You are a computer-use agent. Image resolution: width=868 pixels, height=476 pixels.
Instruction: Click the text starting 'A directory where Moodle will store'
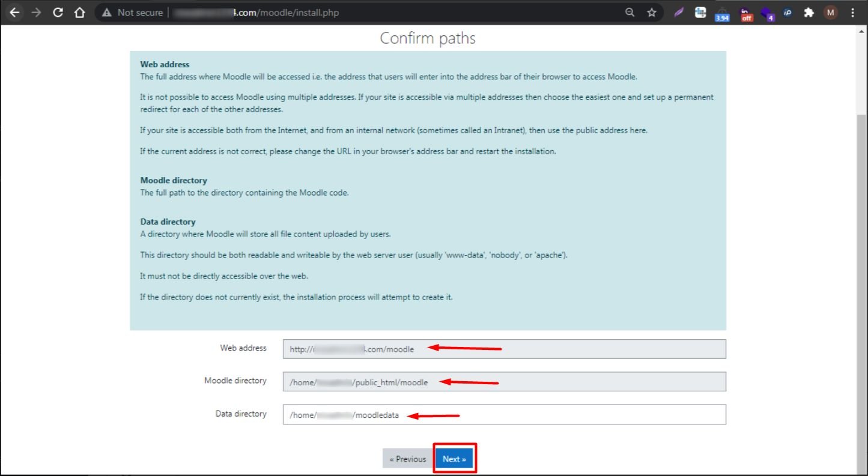pos(266,234)
